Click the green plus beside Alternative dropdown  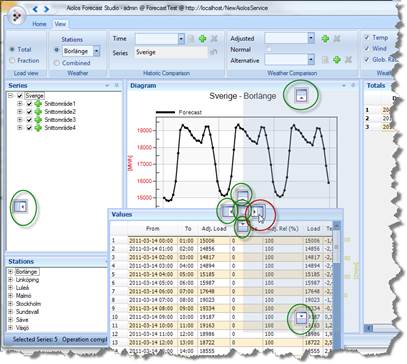(337, 60)
